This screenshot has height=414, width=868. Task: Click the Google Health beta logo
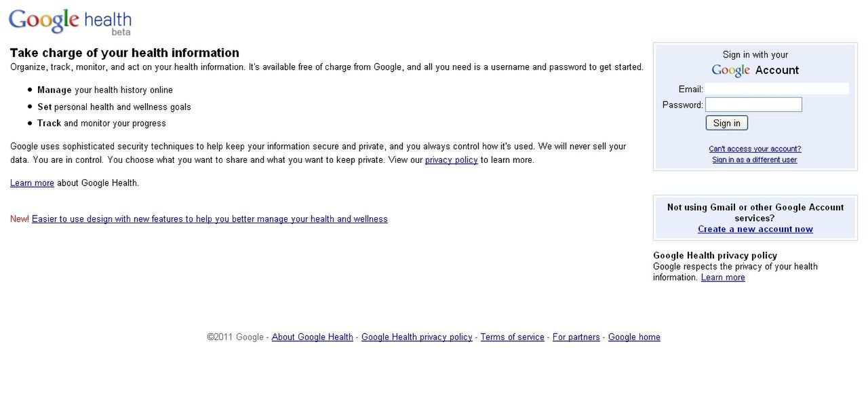point(70,22)
